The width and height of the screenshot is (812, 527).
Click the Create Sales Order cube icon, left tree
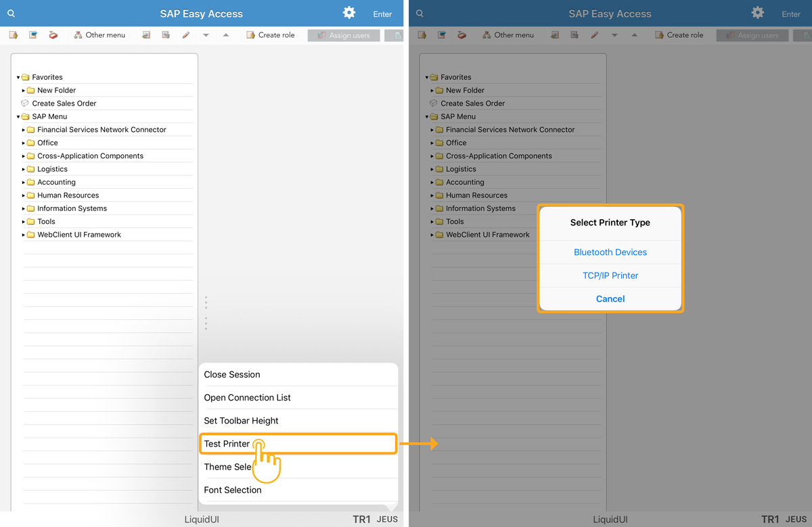(x=25, y=104)
